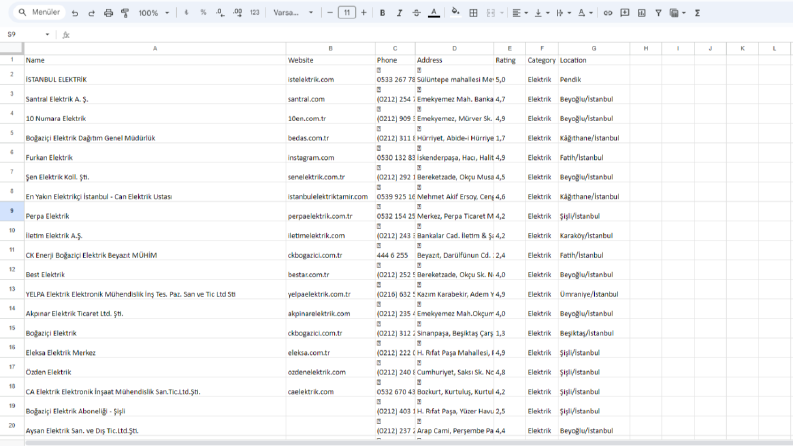This screenshot has height=446, width=793.
Task: Select the Best Elektrik cell
Action: click(155, 270)
